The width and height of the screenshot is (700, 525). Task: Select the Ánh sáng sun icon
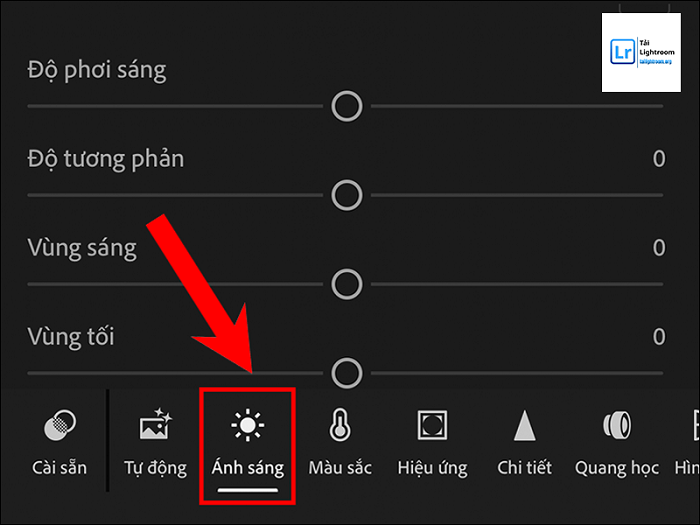pyautogui.click(x=247, y=428)
